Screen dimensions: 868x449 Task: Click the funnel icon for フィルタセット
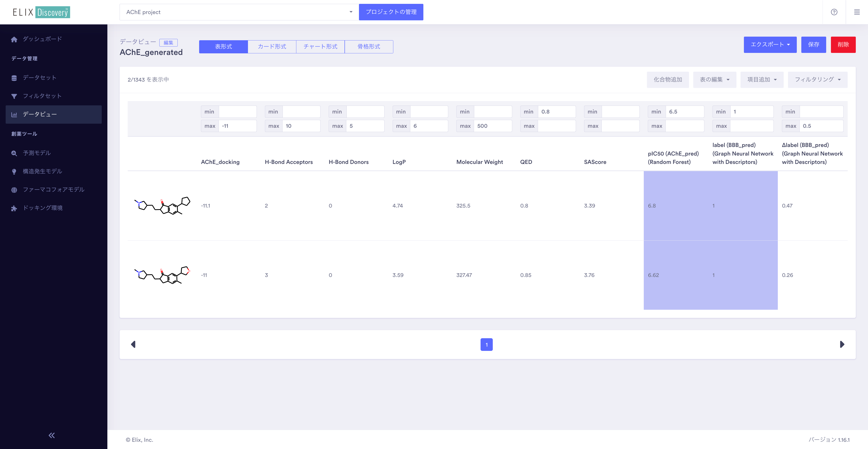(x=14, y=96)
